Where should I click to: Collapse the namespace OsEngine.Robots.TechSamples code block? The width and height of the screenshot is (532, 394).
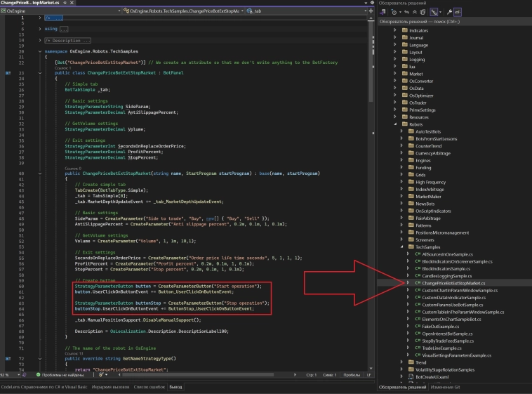[x=39, y=51]
